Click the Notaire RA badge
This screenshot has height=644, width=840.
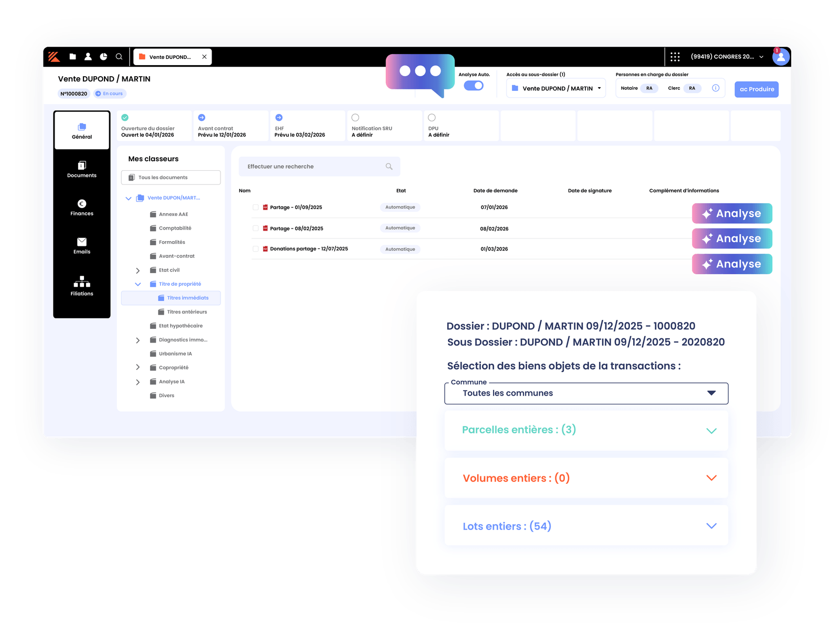click(649, 88)
